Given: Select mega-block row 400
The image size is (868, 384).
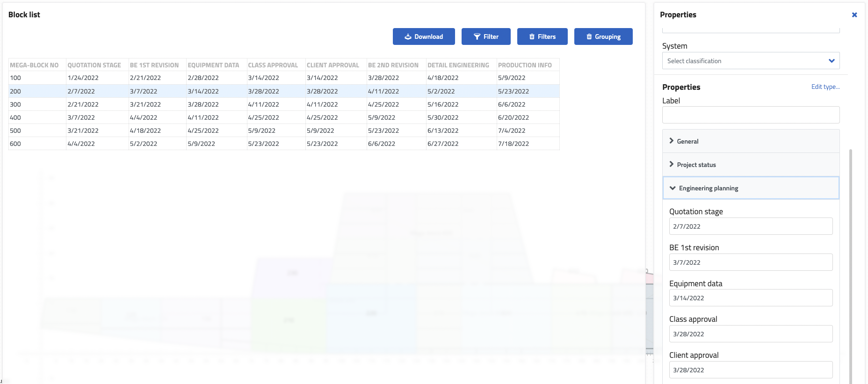Looking at the screenshot, I should coord(284,117).
